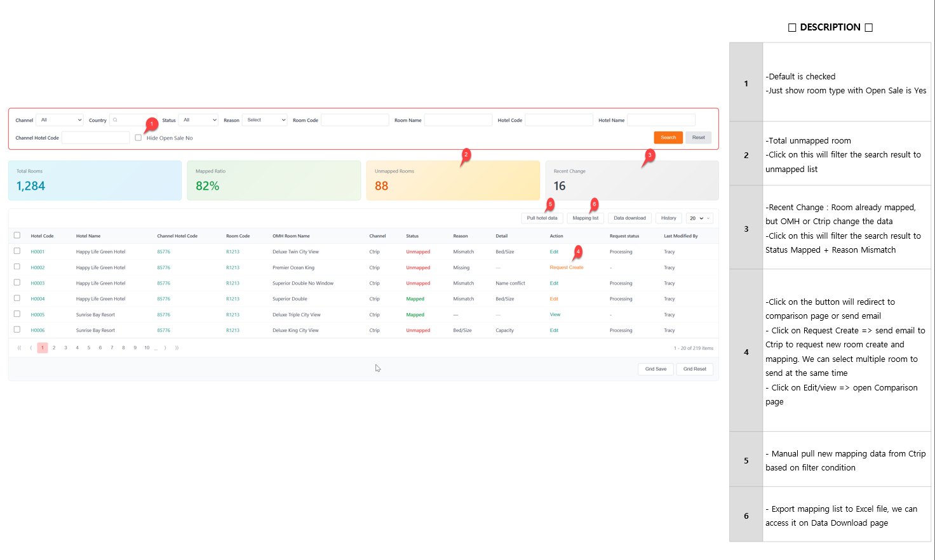This screenshot has width=935, height=560.
Task: Click the Recent Change summary card
Action: [631, 180]
